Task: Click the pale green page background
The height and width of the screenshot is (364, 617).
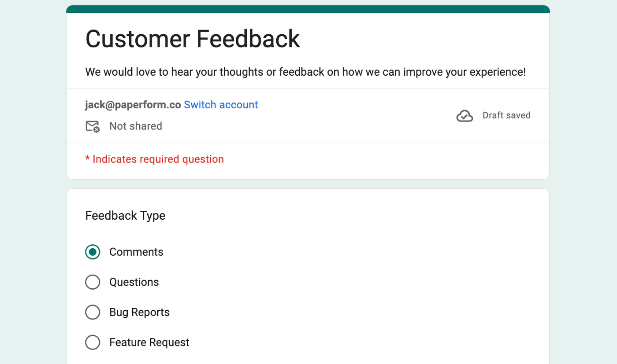Action: click(x=31, y=176)
